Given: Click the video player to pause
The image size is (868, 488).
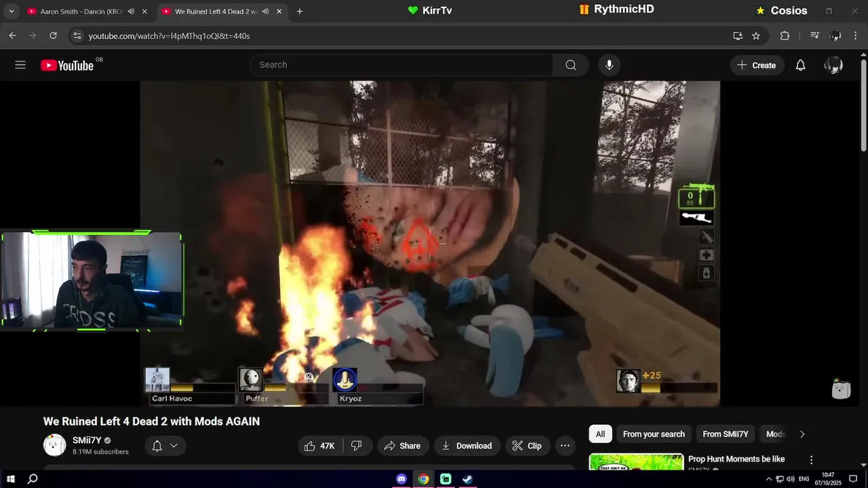Looking at the screenshot, I should click(430, 244).
